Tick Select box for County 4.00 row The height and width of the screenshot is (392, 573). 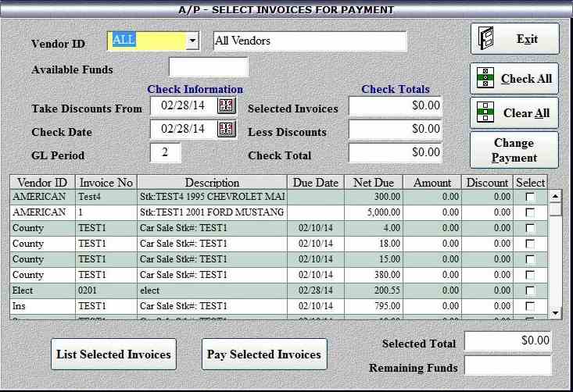(530, 228)
